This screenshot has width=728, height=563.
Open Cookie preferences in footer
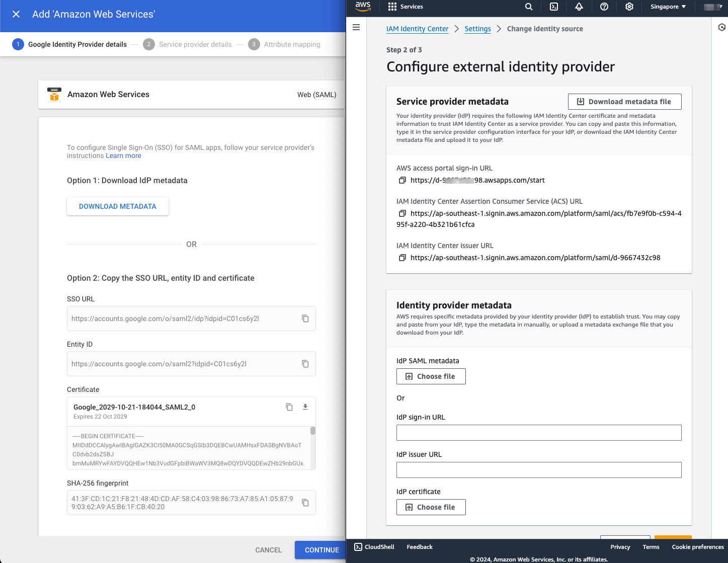[698, 547]
